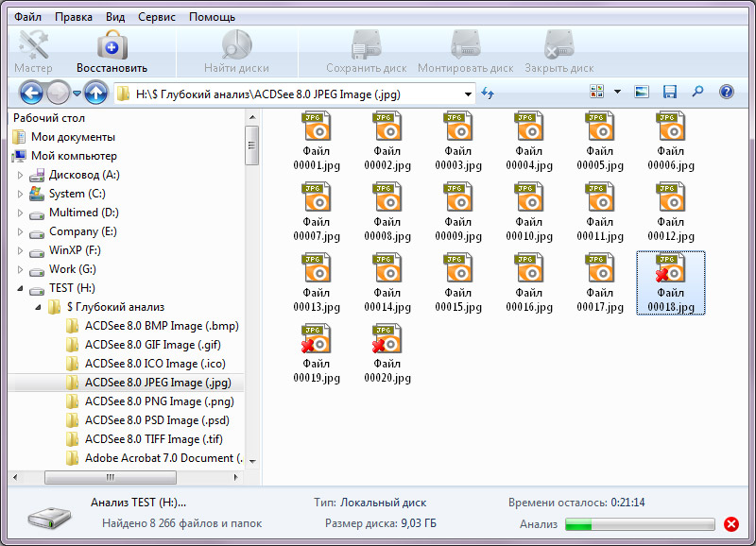This screenshot has width=756, height=546.
Task: Expand the System (C:) tree node
Action: point(20,194)
